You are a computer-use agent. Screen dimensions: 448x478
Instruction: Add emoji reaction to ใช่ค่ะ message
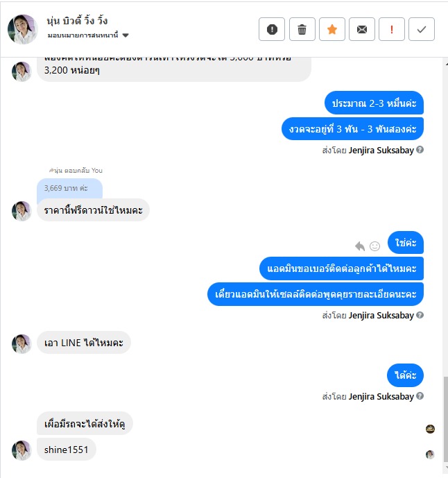375,246
